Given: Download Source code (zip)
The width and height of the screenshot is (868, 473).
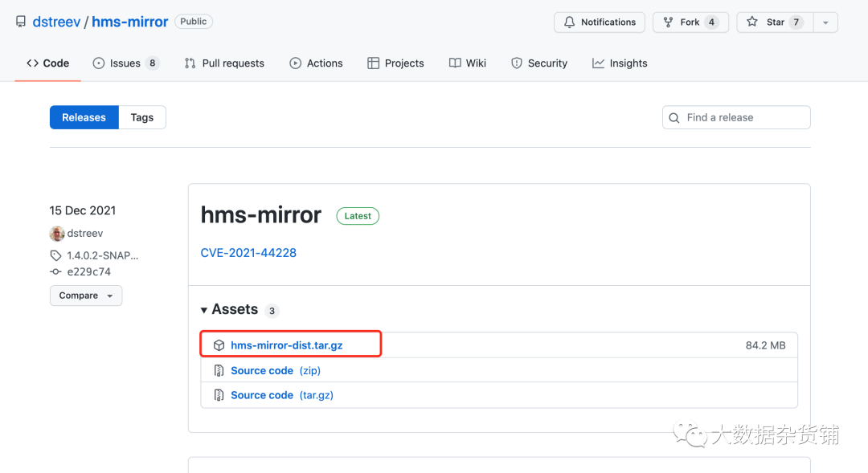Looking at the screenshot, I should 276,371.
